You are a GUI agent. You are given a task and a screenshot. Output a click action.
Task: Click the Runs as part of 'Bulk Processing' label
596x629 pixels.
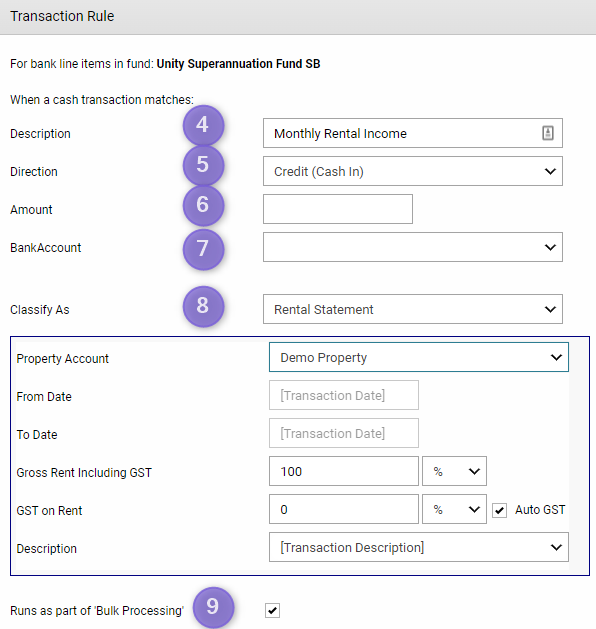[x=97, y=611]
